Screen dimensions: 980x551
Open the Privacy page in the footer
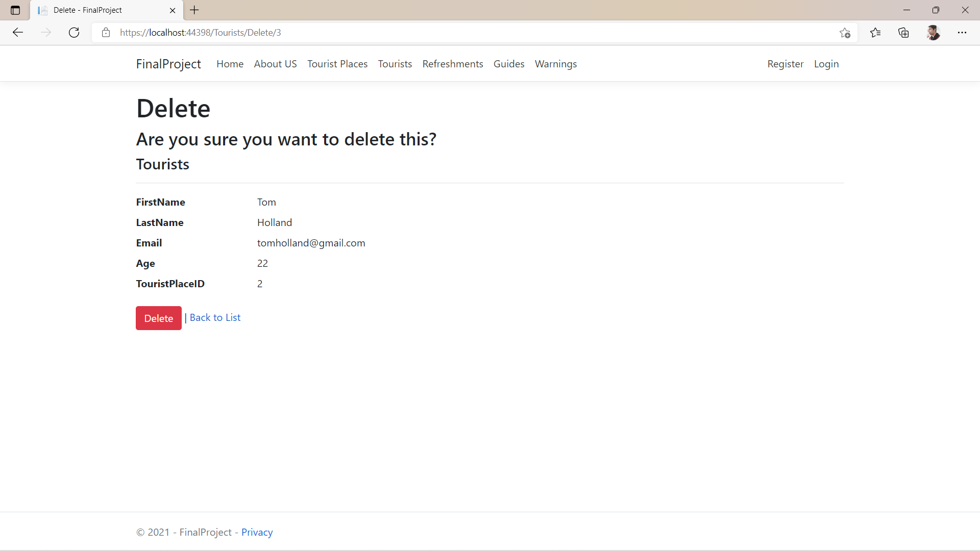pos(257,532)
